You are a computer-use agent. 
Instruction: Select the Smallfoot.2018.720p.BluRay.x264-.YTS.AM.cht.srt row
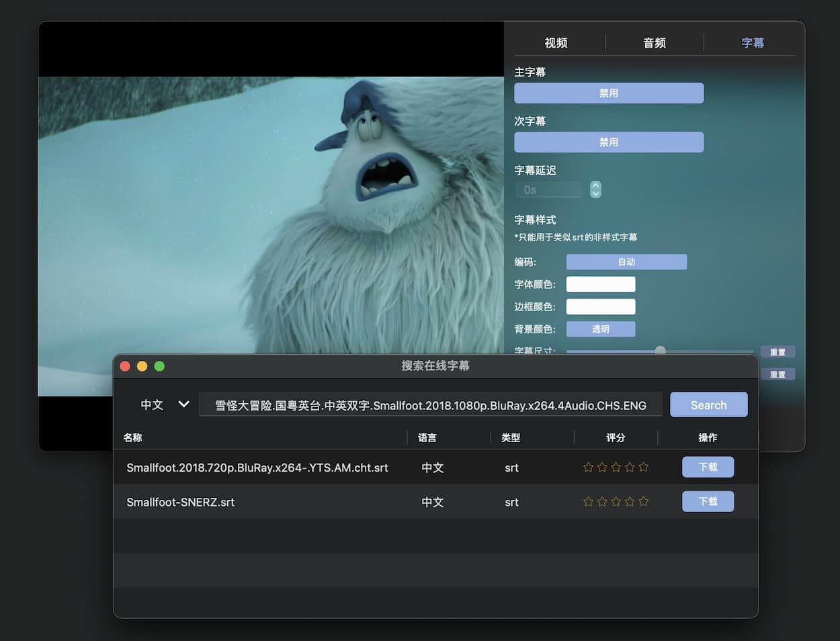[x=435, y=467]
